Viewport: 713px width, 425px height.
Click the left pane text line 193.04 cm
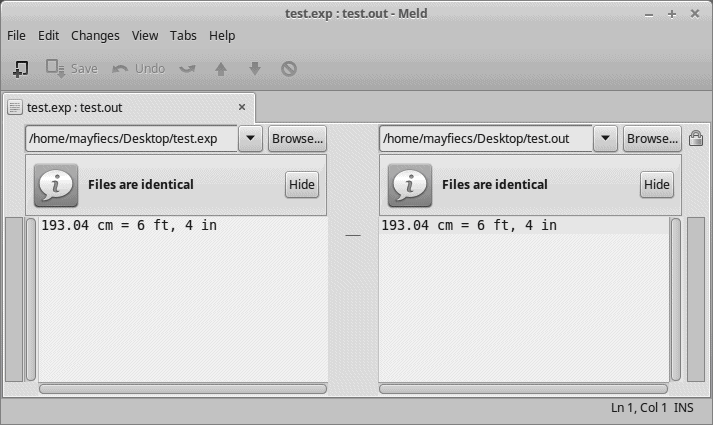click(129, 225)
